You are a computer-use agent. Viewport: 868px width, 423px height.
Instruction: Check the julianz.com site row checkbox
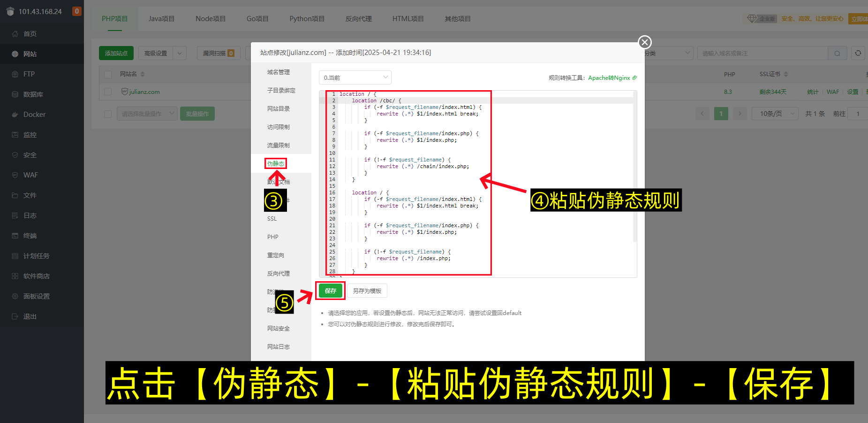108,92
